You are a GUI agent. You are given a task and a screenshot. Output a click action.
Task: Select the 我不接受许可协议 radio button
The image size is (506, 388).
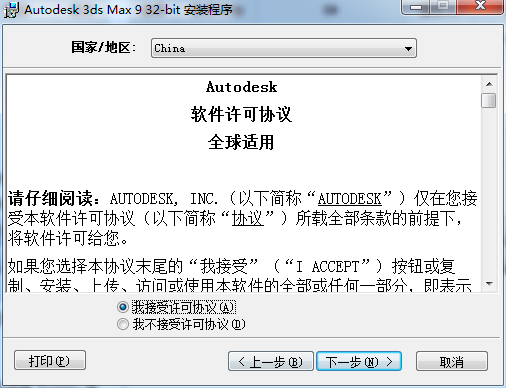(x=123, y=324)
